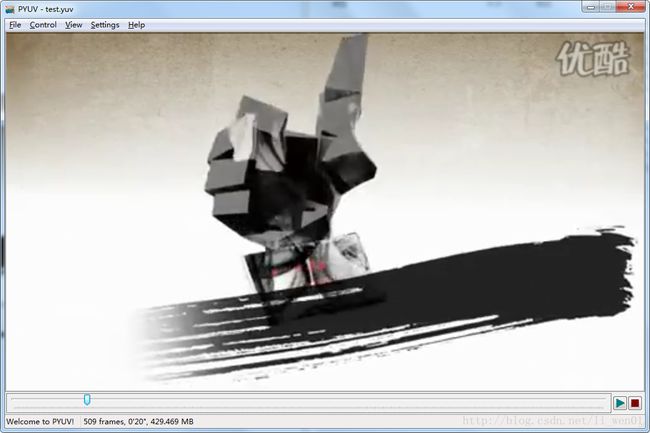
Task: Close the PYUV window
Action: pos(631,7)
